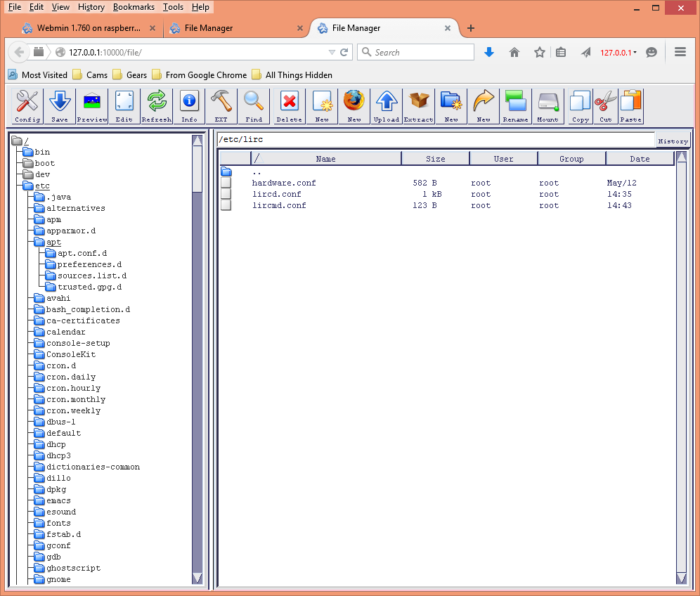Collapse the apt folder in tree
Image resolution: width=700 pixels, height=596 pixels.
(x=40, y=242)
